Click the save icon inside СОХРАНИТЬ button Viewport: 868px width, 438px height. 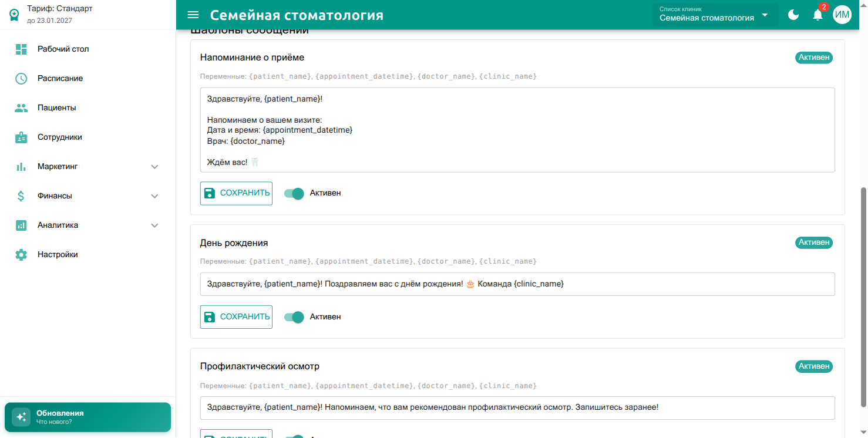click(x=210, y=193)
